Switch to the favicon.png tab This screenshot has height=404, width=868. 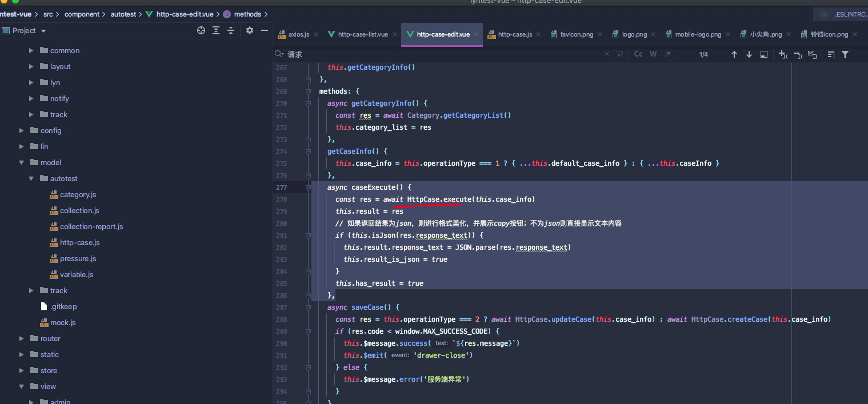[x=577, y=34]
